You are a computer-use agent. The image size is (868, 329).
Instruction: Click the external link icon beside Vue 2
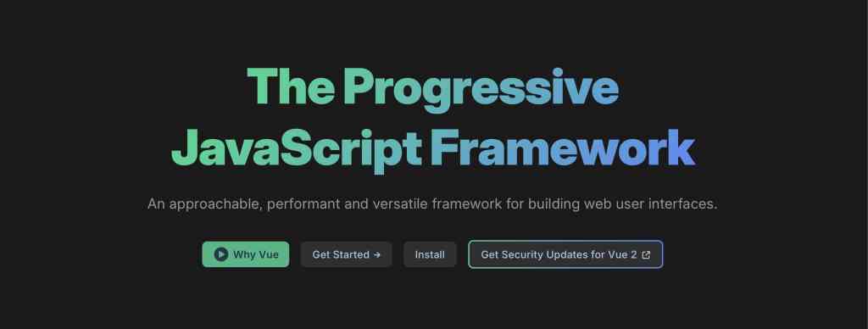645,254
